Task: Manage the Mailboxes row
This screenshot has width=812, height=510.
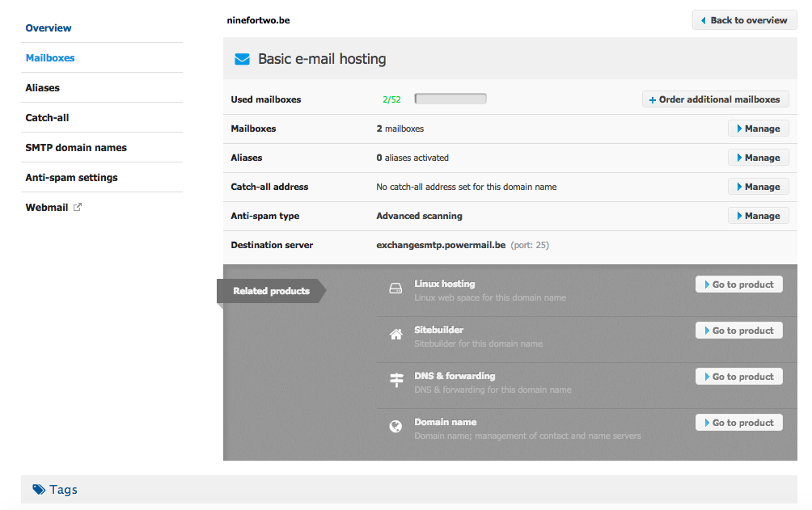Action: pos(758,129)
